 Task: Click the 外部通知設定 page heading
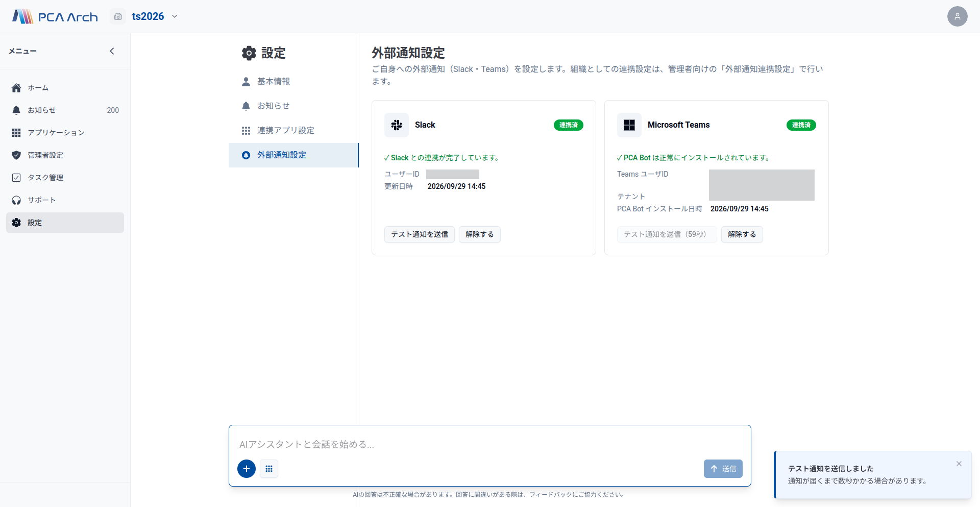408,53
